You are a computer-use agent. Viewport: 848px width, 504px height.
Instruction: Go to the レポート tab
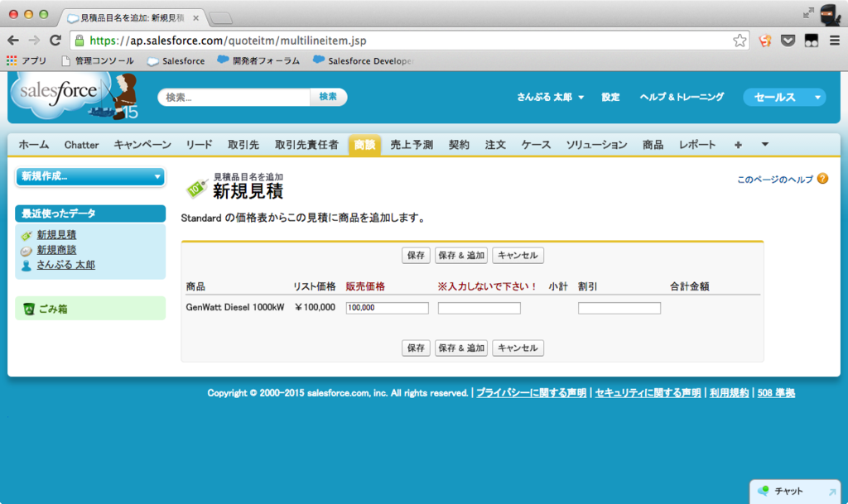tap(697, 145)
